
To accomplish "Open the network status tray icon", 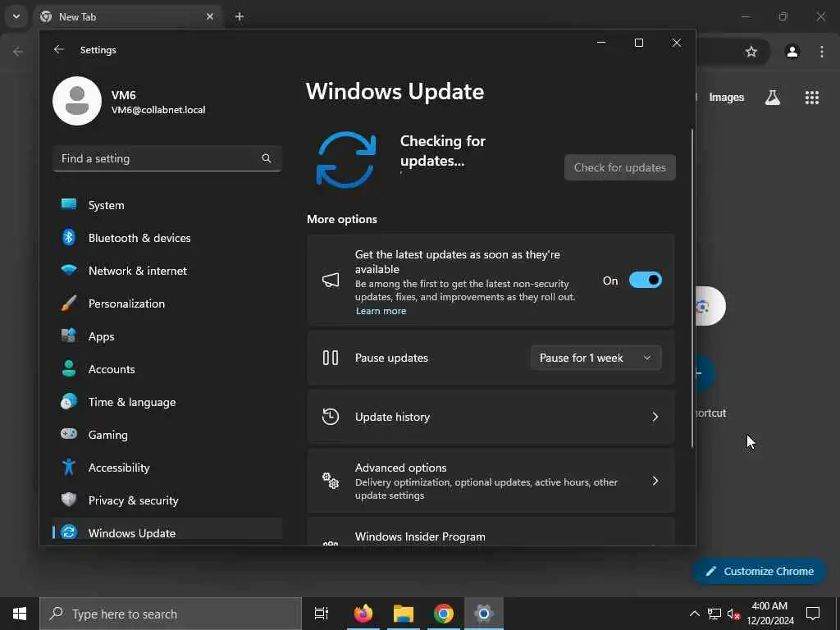I will click(x=714, y=614).
